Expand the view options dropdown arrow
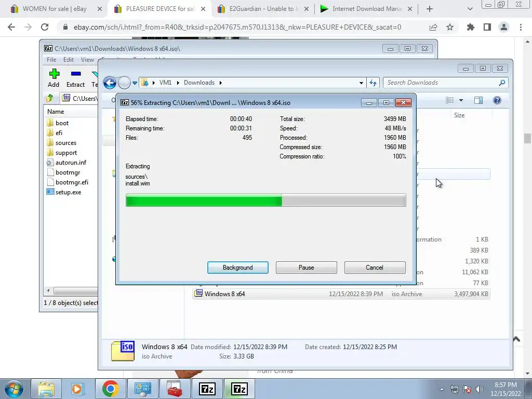This screenshot has width=532, height=399. [461, 100]
